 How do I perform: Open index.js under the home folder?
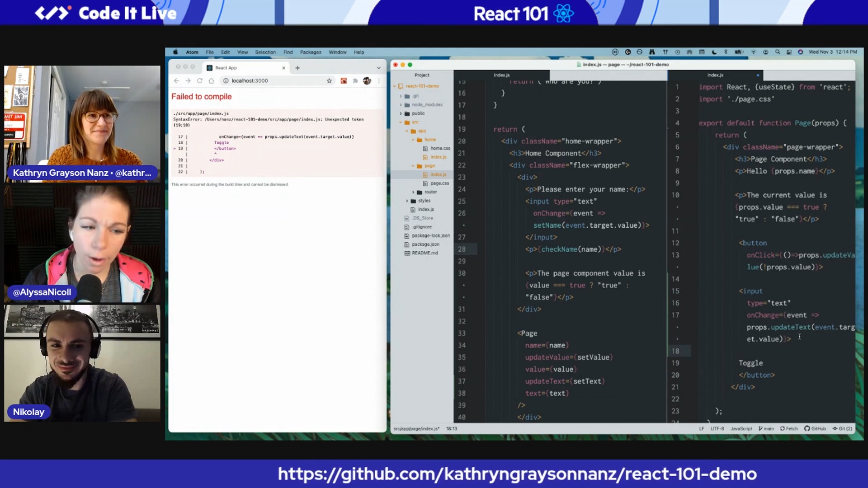(438, 157)
